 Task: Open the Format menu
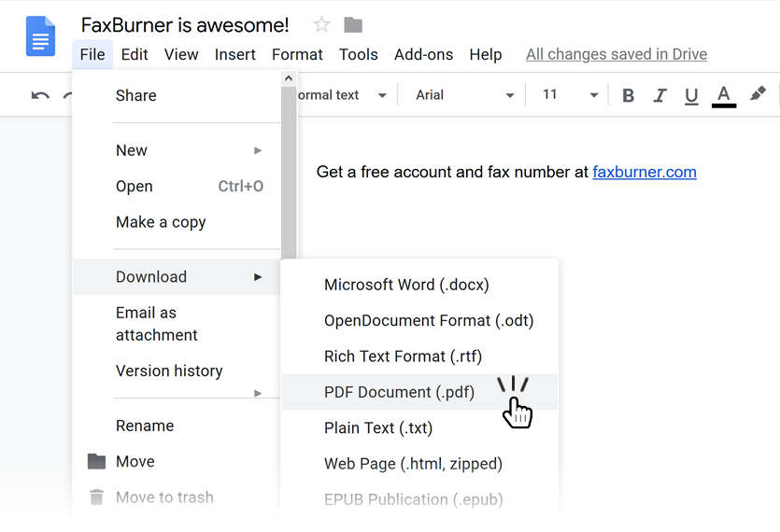[x=297, y=54]
